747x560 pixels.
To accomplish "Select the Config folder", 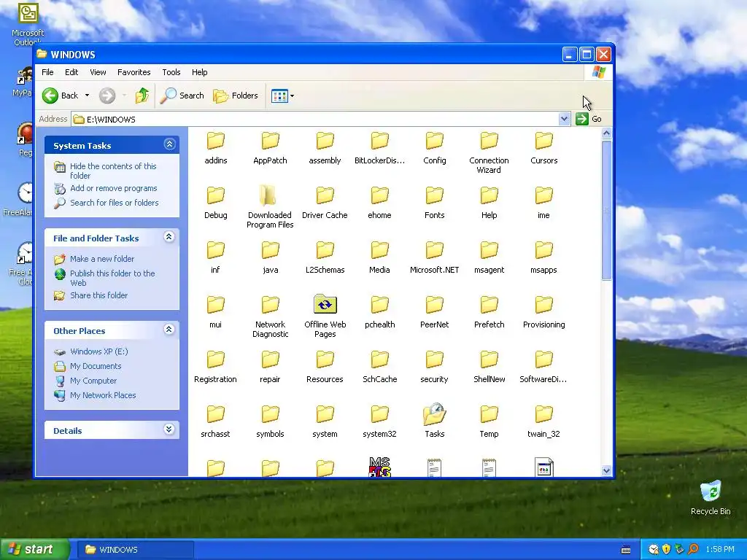I will [x=435, y=148].
